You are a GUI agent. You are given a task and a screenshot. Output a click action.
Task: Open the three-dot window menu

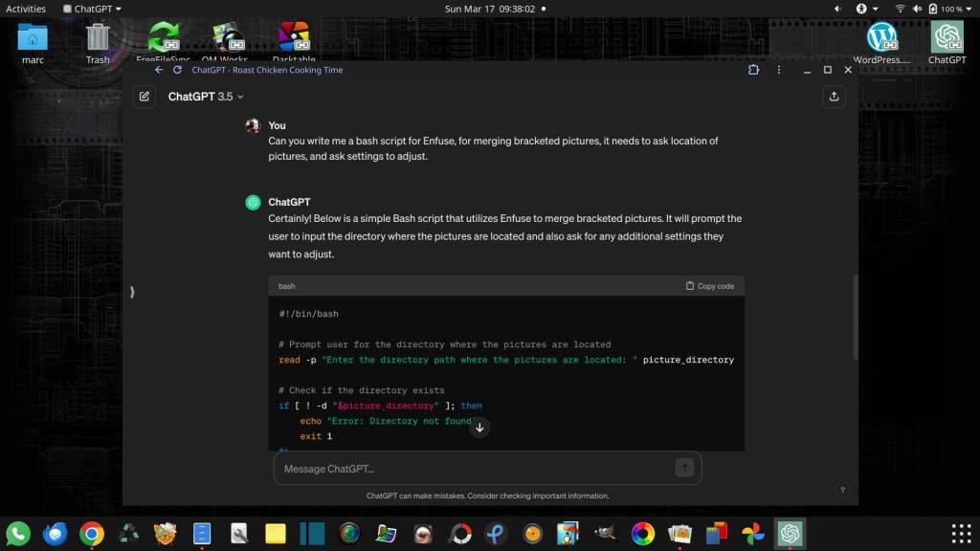coord(779,70)
